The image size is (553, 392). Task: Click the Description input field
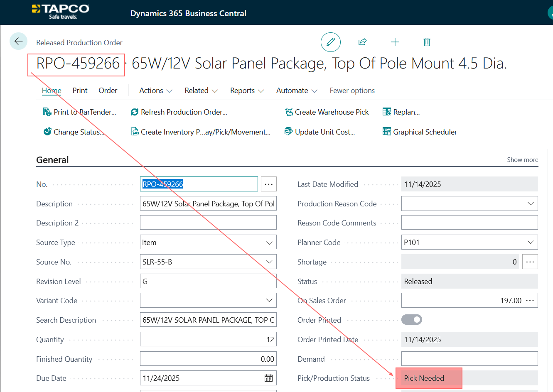208,203
